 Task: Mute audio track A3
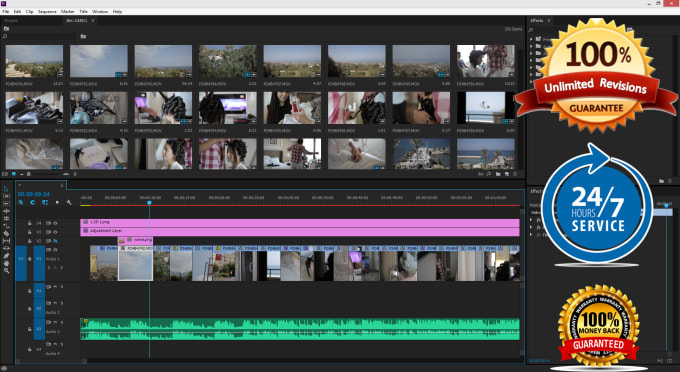tap(55, 322)
